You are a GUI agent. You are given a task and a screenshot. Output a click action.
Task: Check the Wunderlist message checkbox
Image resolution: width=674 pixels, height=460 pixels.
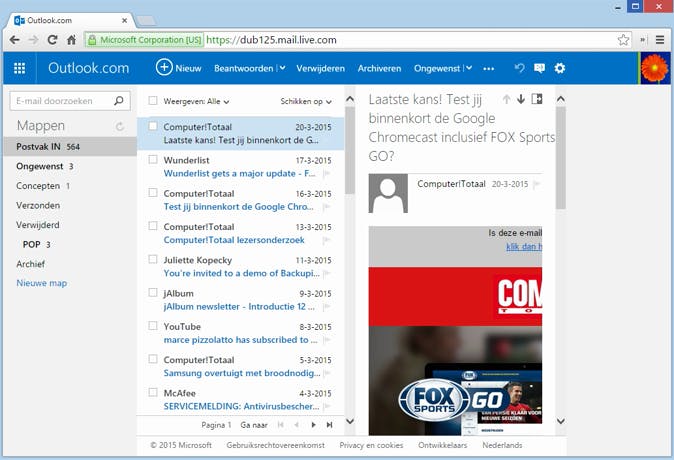pyautogui.click(x=153, y=159)
